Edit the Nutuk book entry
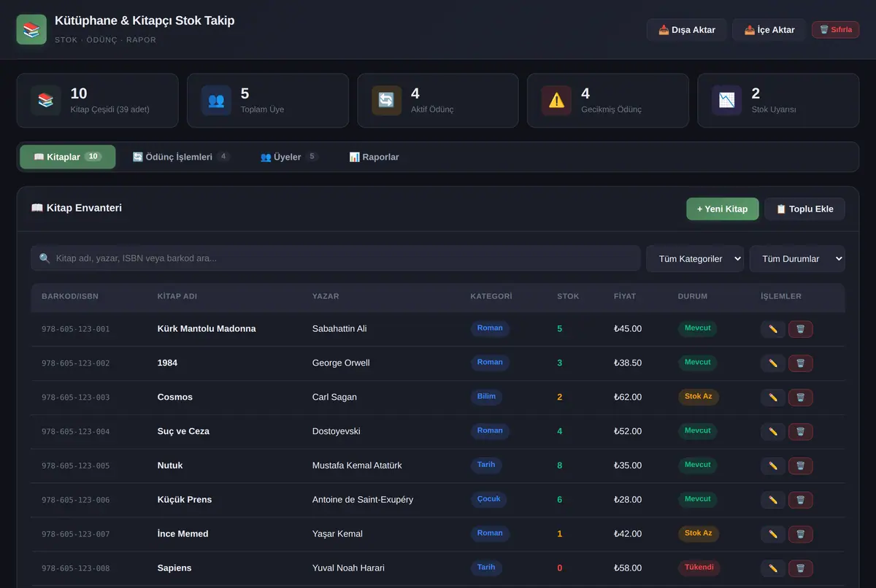This screenshot has height=588, width=876. pos(773,465)
